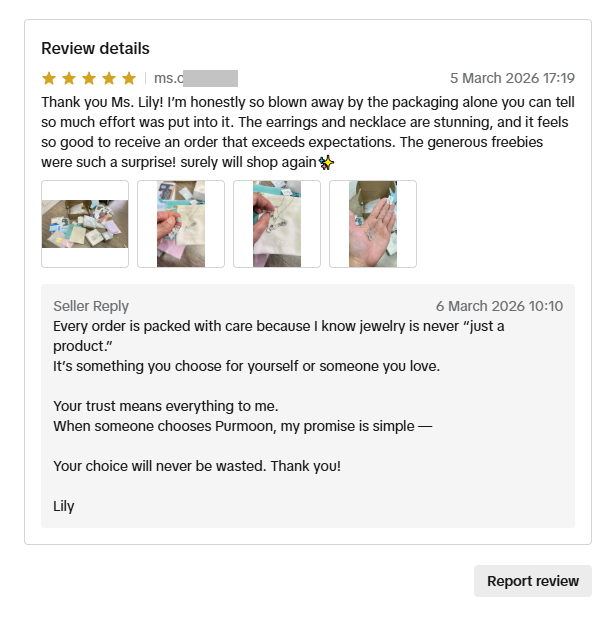
Task: Click the Report review button
Action: click(x=533, y=581)
